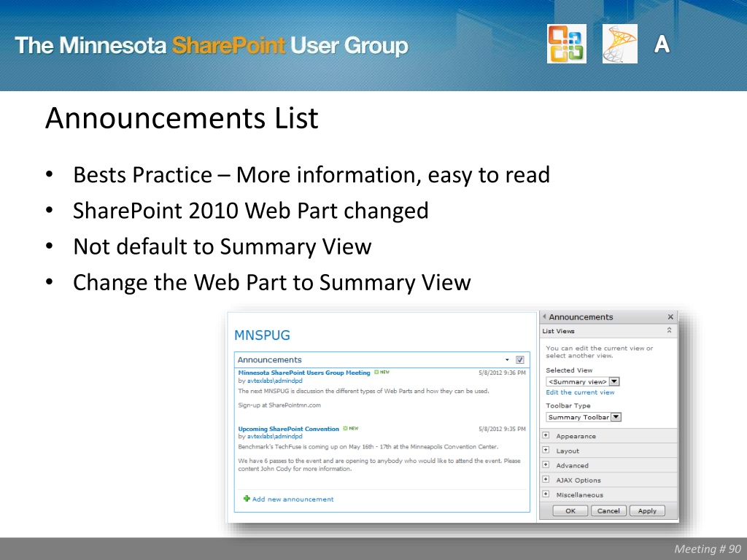Click the 'List Views' section label
This screenshot has width=747, height=560.
558,331
